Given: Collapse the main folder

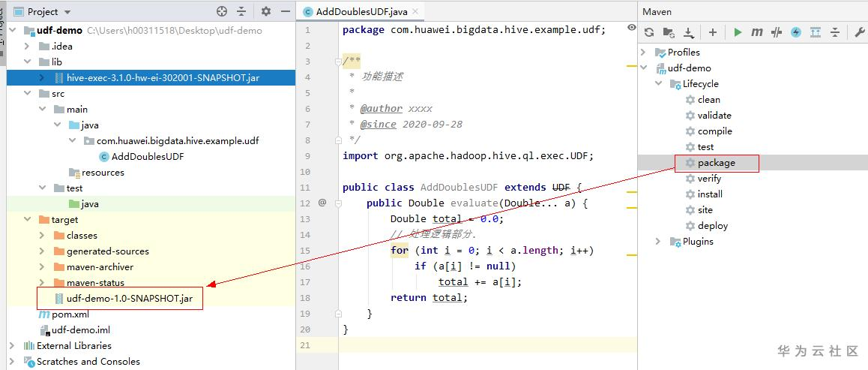Looking at the screenshot, I should tap(42, 110).
